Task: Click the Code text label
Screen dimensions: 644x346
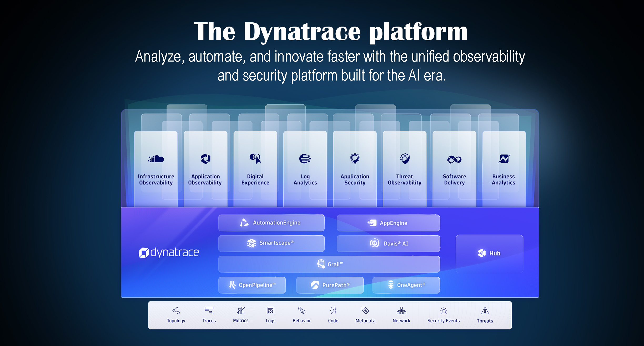Action: (333, 321)
